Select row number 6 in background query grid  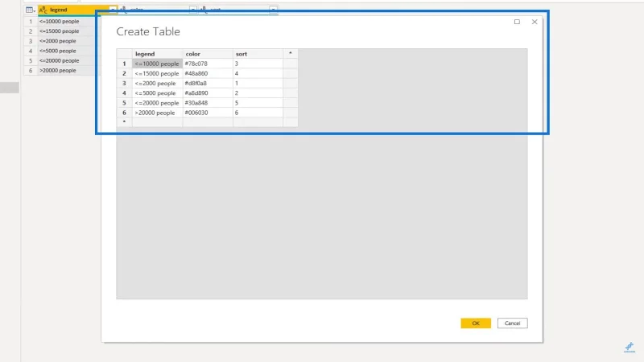click(31, 71)
